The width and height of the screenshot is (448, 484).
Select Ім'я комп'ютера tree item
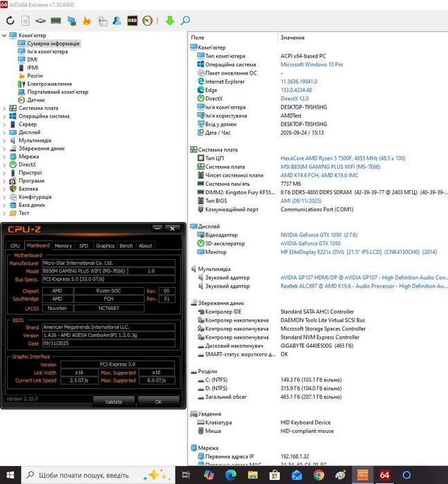click(47, 52)
